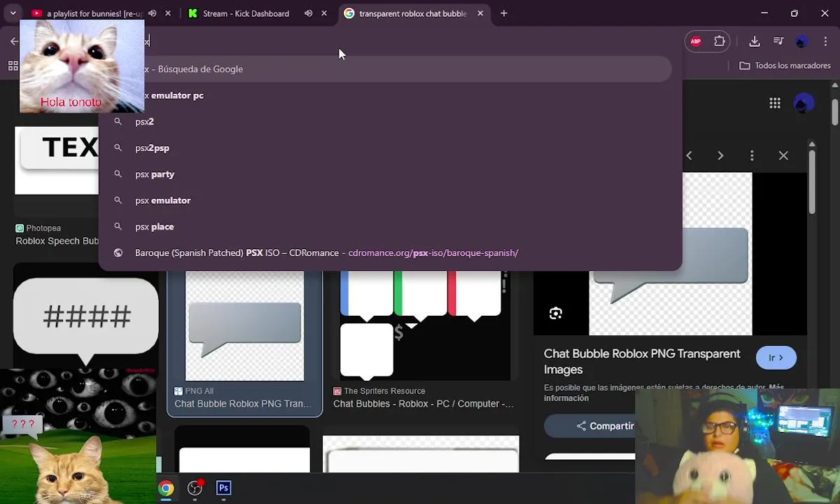The height and width of the screenshot is (504, 840).
Task: Open the Google account avatar
Action: tap(804, 103)
